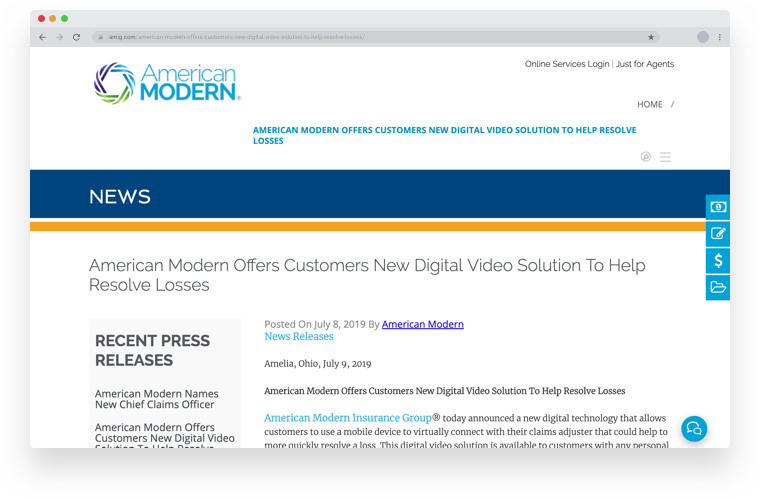This screenshot has width=760, height=498.
Task: Open the browser profile avatar
Action: 703,37
